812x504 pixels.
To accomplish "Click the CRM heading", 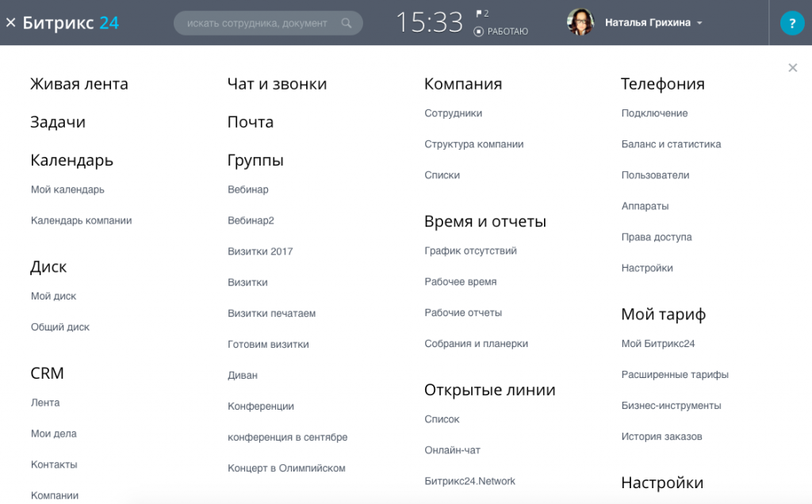I will (x=47, y=373).
